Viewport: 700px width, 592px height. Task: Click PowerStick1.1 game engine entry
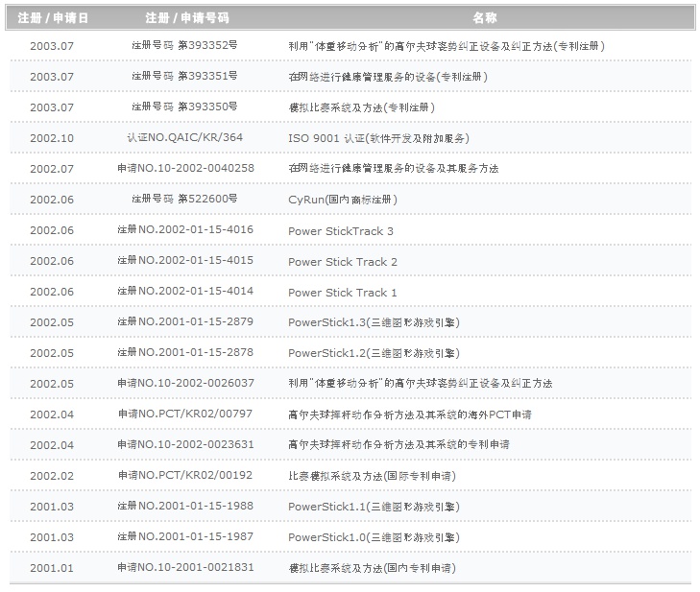coord(374,507)
